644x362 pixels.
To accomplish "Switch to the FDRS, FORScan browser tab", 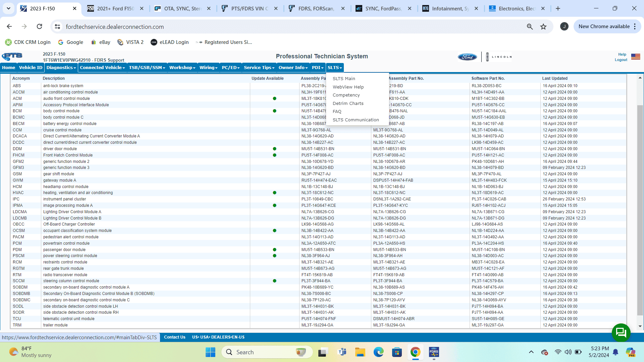I will [316, 8].
